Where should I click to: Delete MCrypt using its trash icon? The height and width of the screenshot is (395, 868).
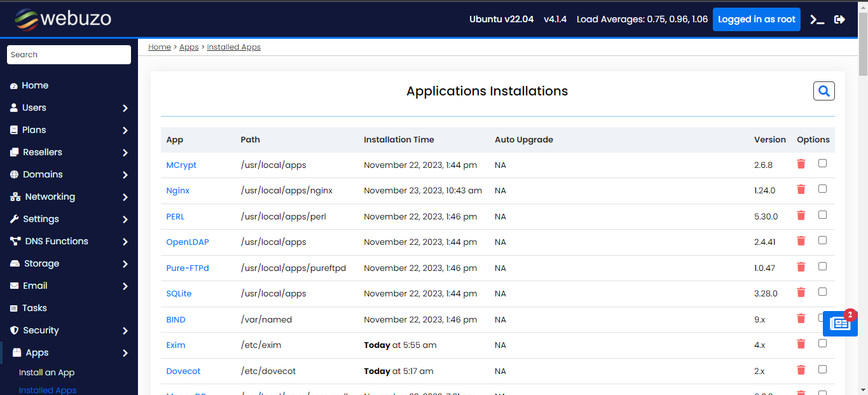pos(801,164)
